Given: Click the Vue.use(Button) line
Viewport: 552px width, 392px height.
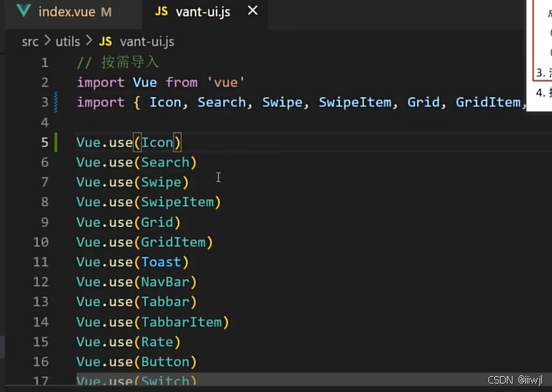Looking at the screenshot, I should (137, 362).
